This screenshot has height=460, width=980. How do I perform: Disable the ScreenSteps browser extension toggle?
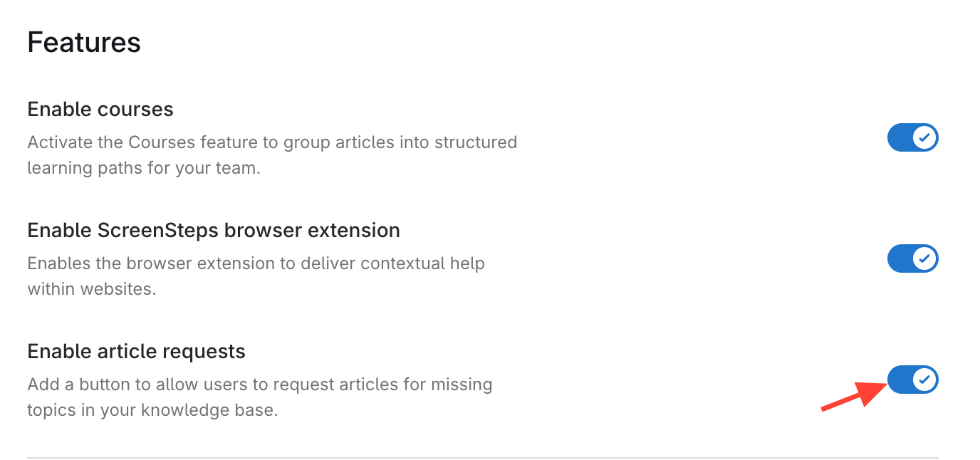pos(912,258)
